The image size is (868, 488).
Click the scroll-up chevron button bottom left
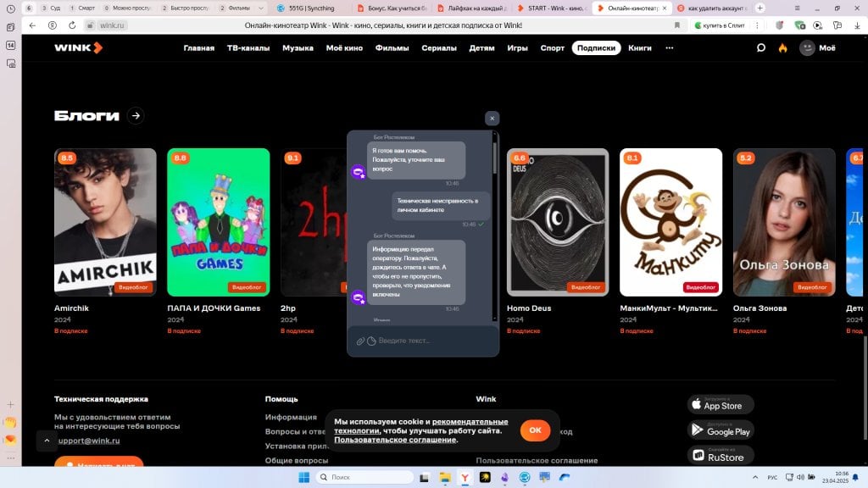pyautogui.click(x=47, y=441)
